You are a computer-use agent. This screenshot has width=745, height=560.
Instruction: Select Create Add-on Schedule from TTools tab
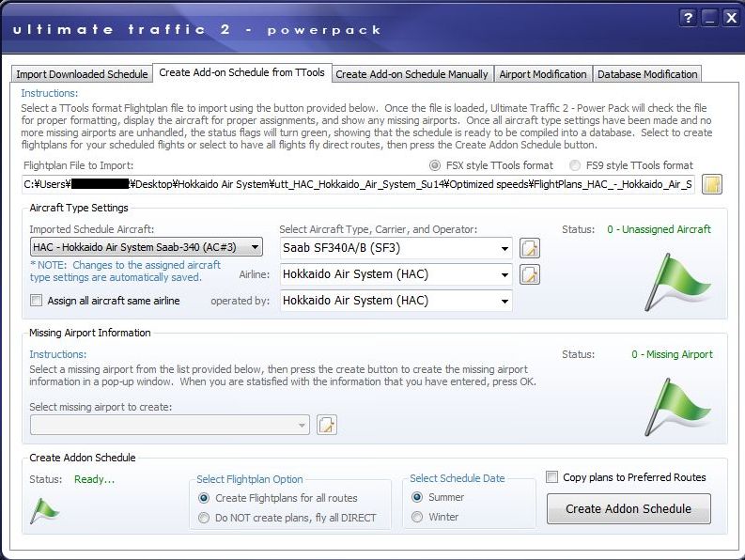(241, 72)
